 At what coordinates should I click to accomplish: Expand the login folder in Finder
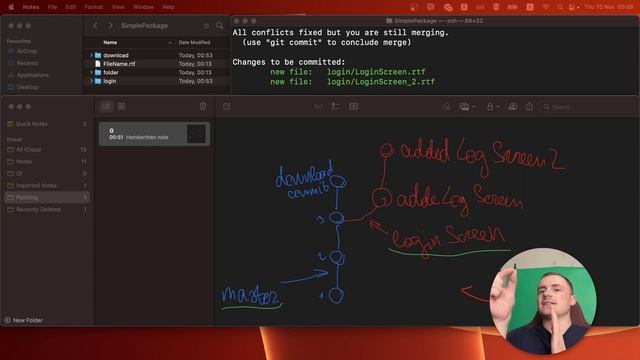tap(91, 81)
